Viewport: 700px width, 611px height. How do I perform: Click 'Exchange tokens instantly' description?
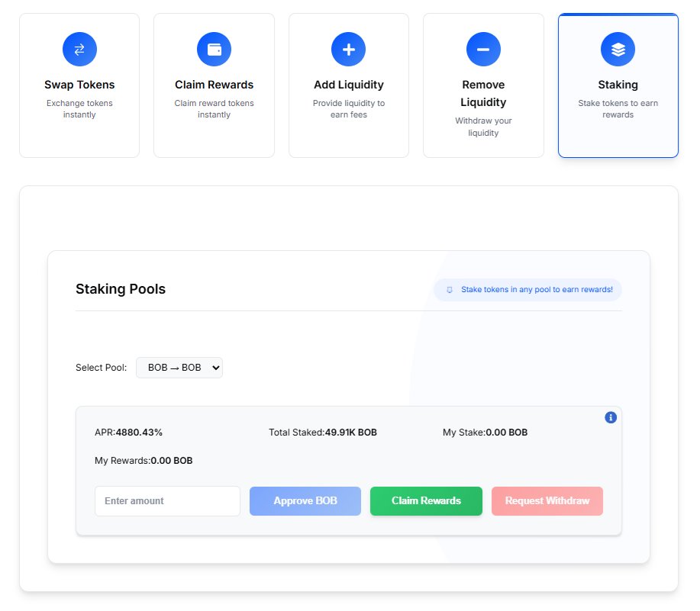tap(79, 109)
